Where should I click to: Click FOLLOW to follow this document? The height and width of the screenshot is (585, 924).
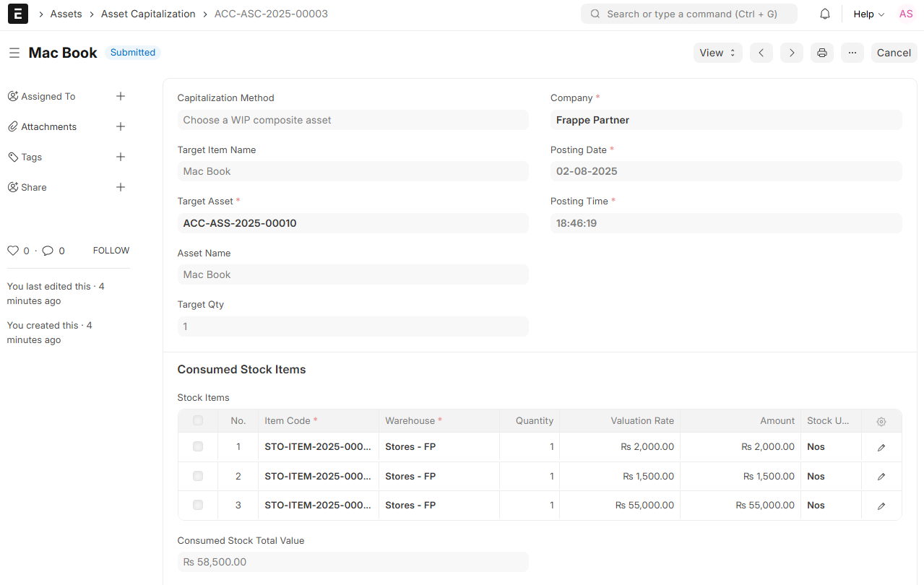(x=111, y=251)
